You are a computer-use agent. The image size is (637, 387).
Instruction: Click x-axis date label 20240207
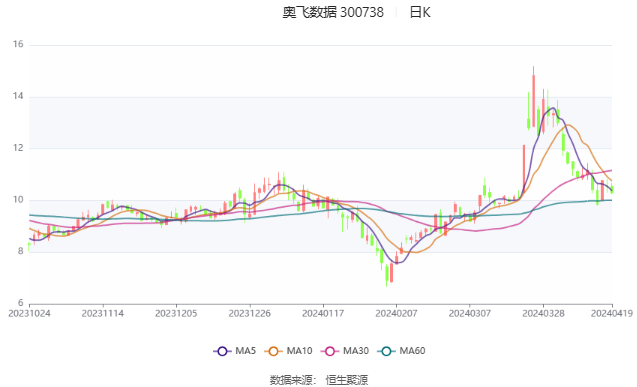point(396,313)
